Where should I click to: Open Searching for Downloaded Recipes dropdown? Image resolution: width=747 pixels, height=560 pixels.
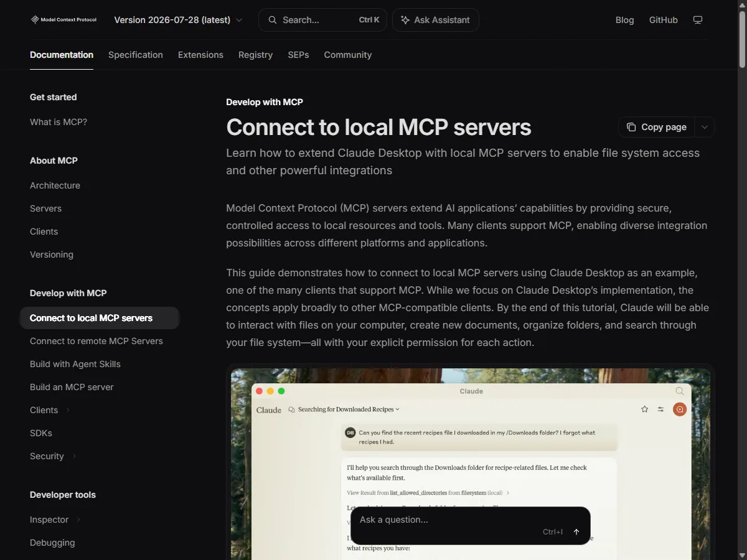(349, 409)
